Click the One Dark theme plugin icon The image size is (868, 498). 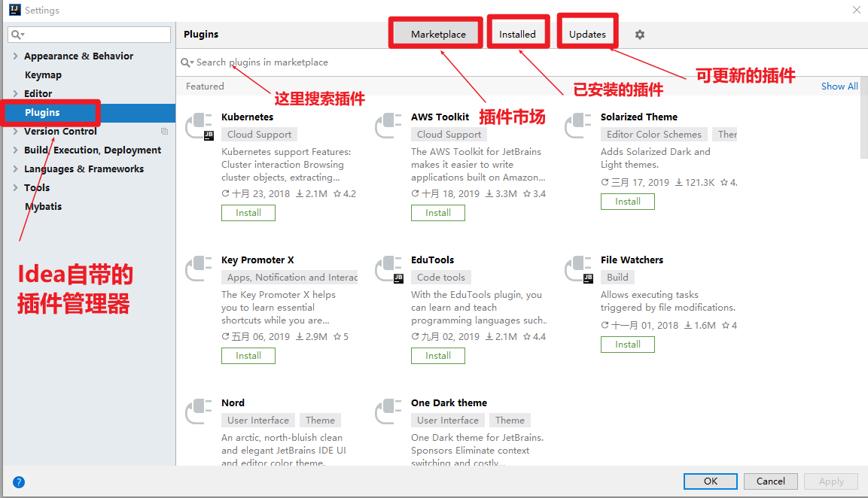(x=388, y=411)
